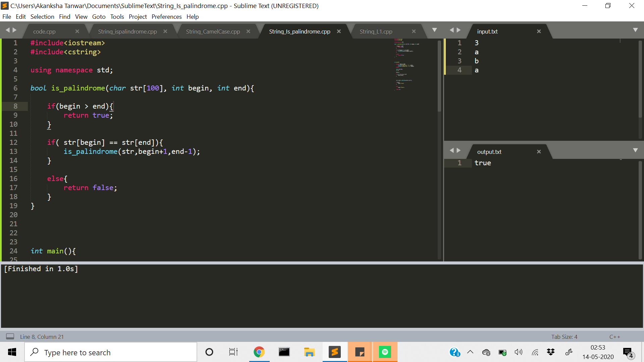Image resolution: width=644 pixels, height=362 pixels.
Task: Open Chrome from the taskbar
Action: coord(259,352)
